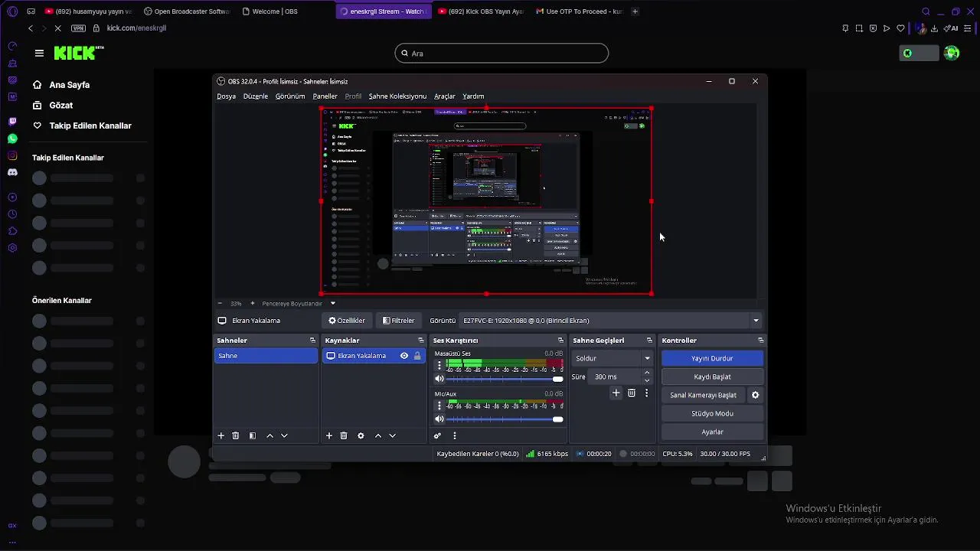This screenshot has width=980, height=551.
Task: Open Twitch in browser sidebar
Action: pyautogui.click(x=12, y=122)
